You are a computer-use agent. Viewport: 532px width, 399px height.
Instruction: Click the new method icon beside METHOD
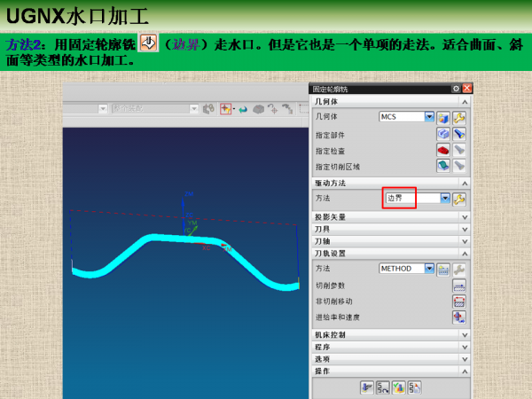[x=443, y=270]
